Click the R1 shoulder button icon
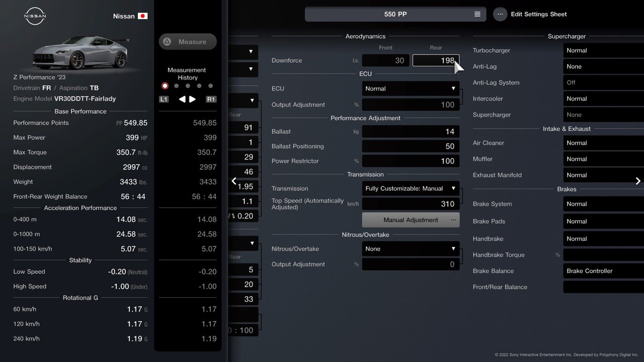 [x=211, y=99]
